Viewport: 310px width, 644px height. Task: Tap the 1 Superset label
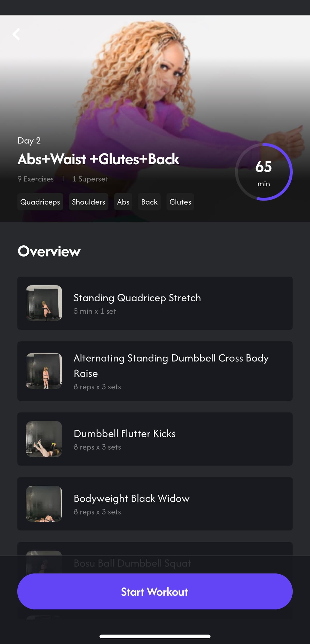pyautogui.click(x=90, y=179)
